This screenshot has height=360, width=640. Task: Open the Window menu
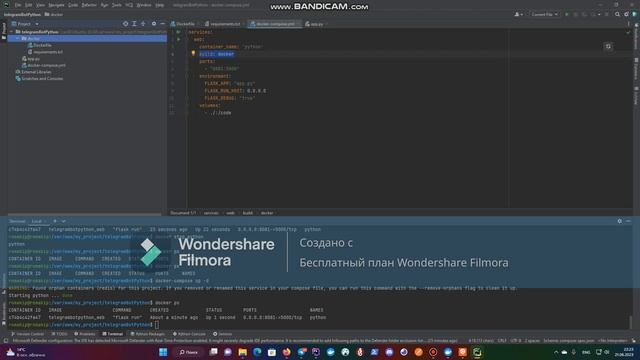(x=144, y=5)
